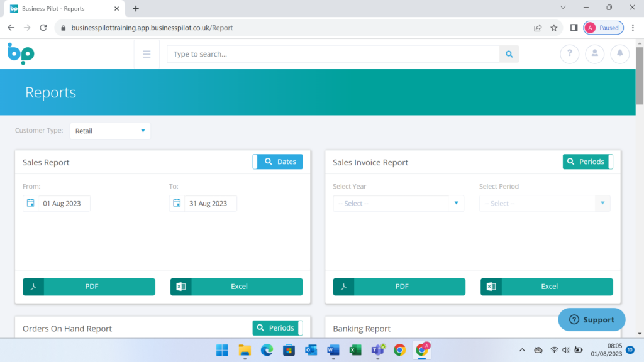
Task: Open the Select Year dropdown
Action: 398,204
